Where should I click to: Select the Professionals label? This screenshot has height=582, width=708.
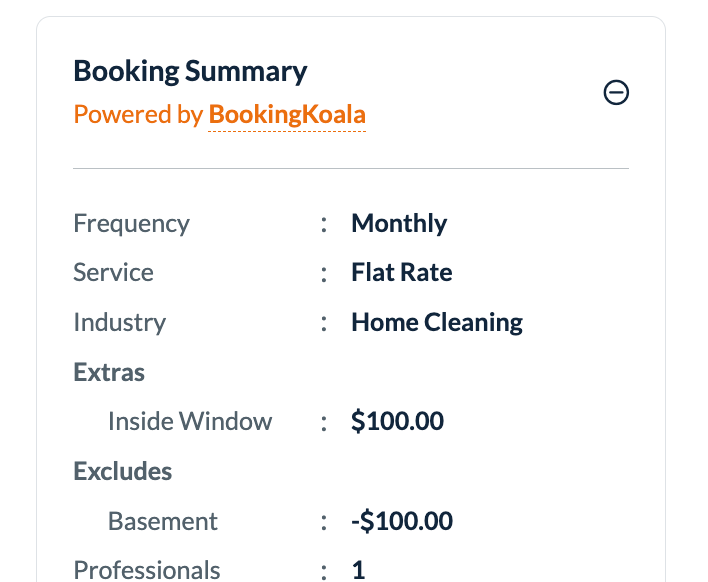147,570
